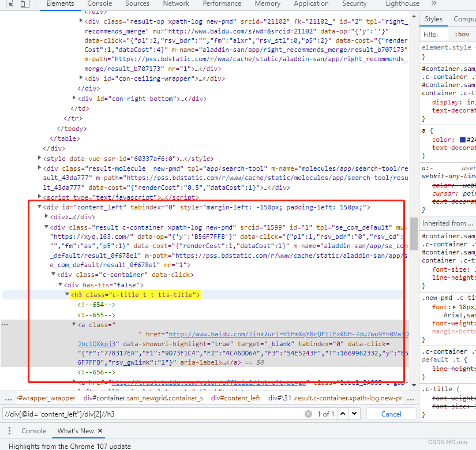Expand the script text/javascript node
This screenshot has height=450, width=476.
click(x=39, y=196)
